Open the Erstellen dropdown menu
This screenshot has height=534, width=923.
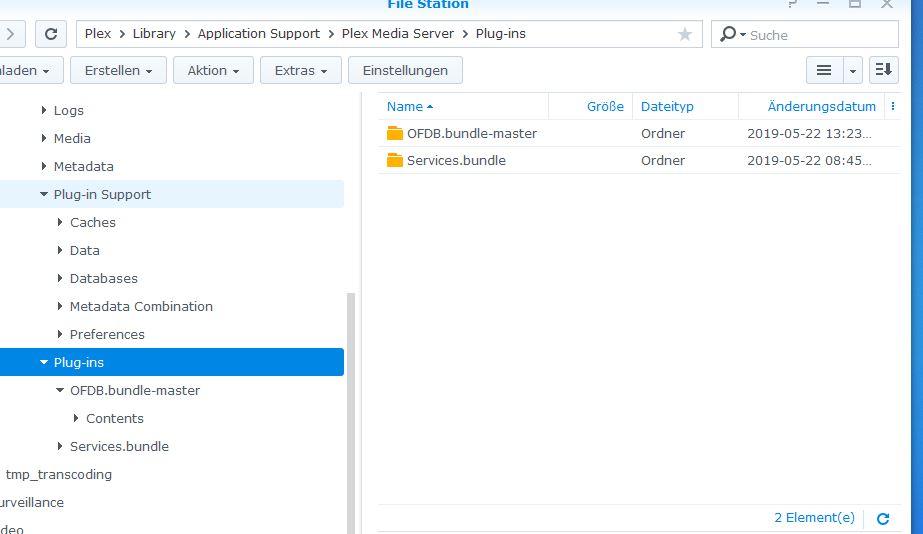coord(118,71)
